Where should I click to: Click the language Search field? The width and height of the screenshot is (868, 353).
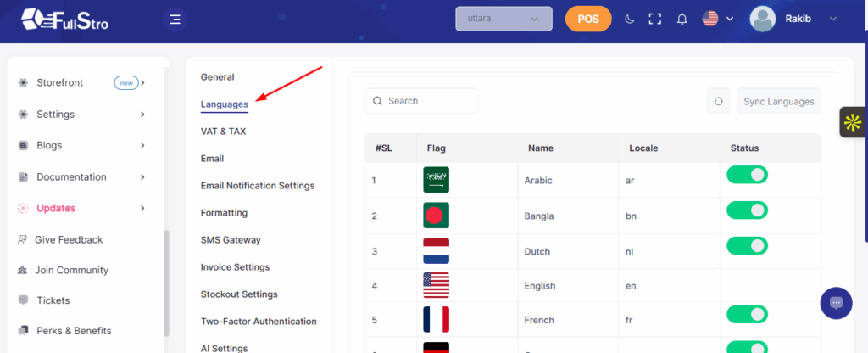pos(421,101)
